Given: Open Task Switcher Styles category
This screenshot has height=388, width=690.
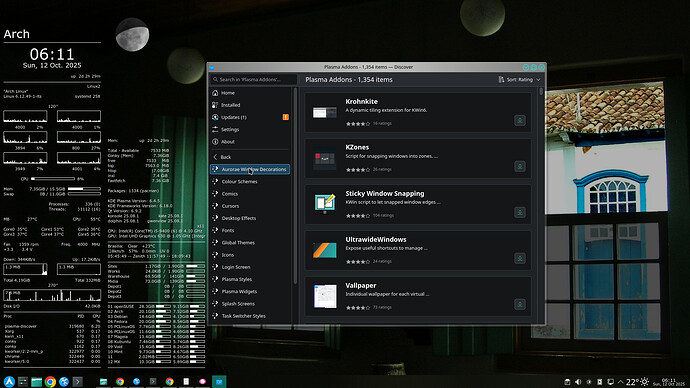Looking at the screenshot, I should coord(250,316).
